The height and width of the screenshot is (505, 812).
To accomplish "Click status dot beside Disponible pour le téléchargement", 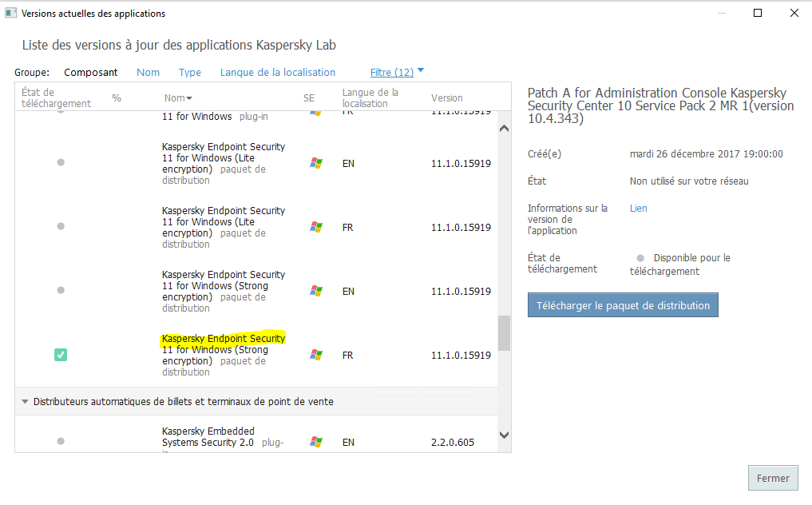I will 640,258.
